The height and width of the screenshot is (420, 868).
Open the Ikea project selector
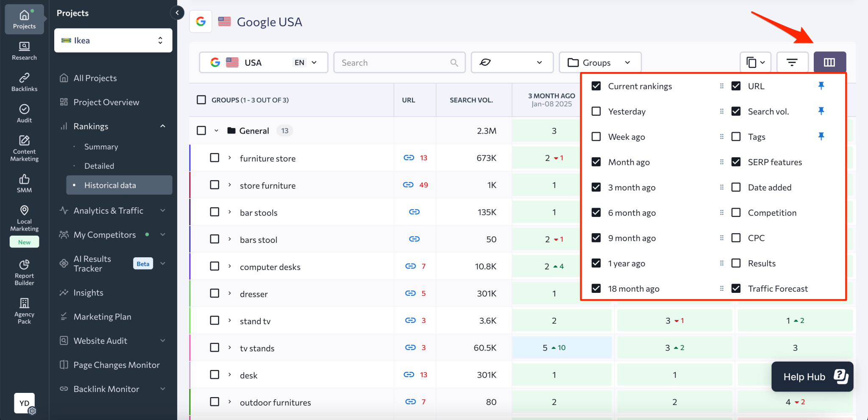tap(113, 40)
